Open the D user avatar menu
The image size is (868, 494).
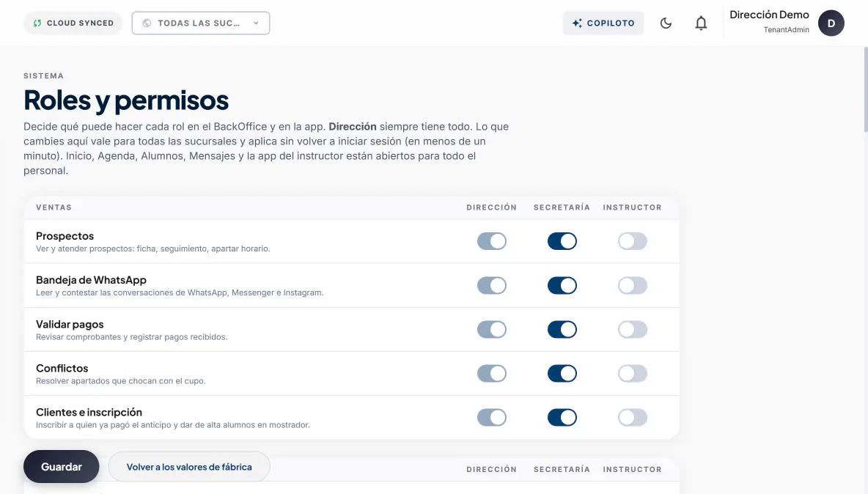[x=831, y=23]
